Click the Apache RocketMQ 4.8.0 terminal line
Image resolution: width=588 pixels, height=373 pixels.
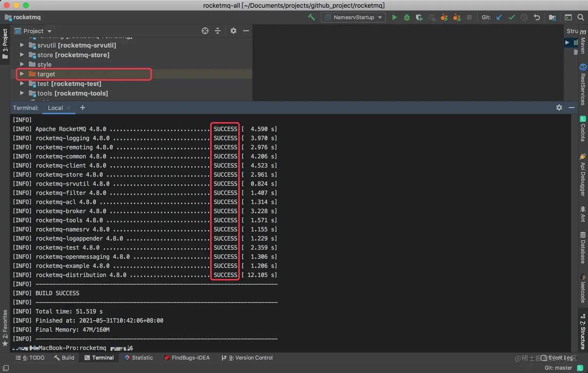145,129
